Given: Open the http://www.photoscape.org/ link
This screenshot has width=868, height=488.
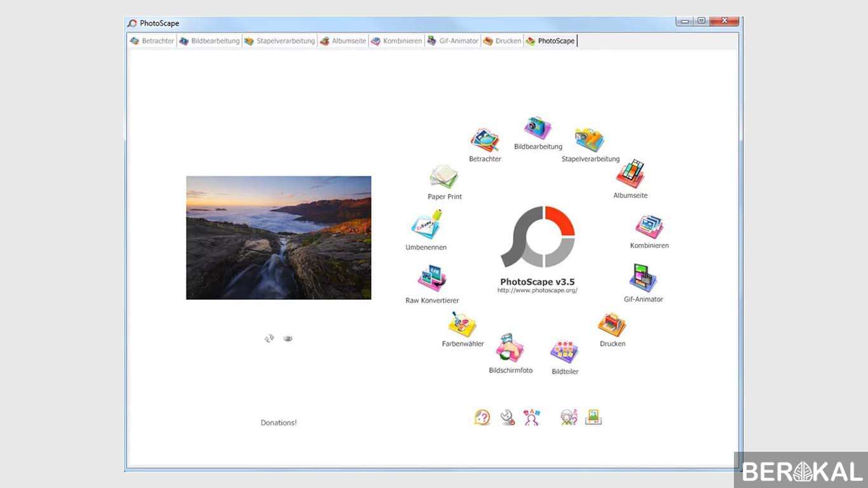Looking at the screenshot, I should pyautogui.click(x=538, y=290).
